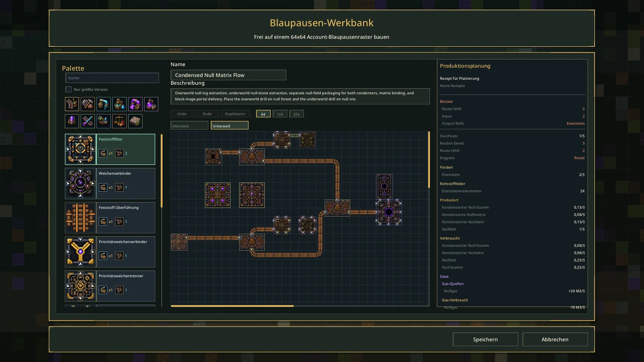The width and height of the screenshot is (644, 362).
Task: Click 'Kondensierte Nullmatrix' production row
Action: [x=512, y=214]
